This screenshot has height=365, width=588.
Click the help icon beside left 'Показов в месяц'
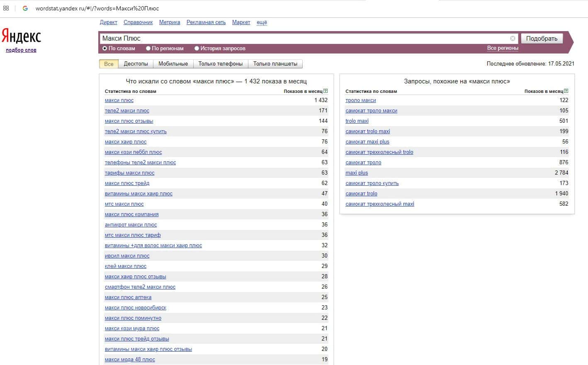tap(326, 91)
